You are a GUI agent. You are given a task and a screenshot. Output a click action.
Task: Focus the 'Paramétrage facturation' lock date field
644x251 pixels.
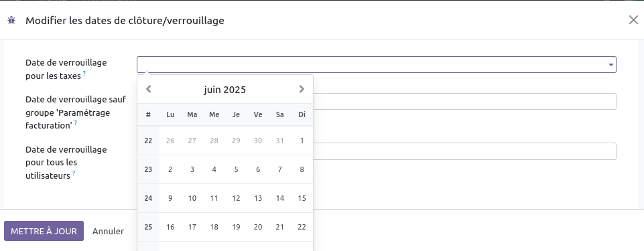(464, 101)
